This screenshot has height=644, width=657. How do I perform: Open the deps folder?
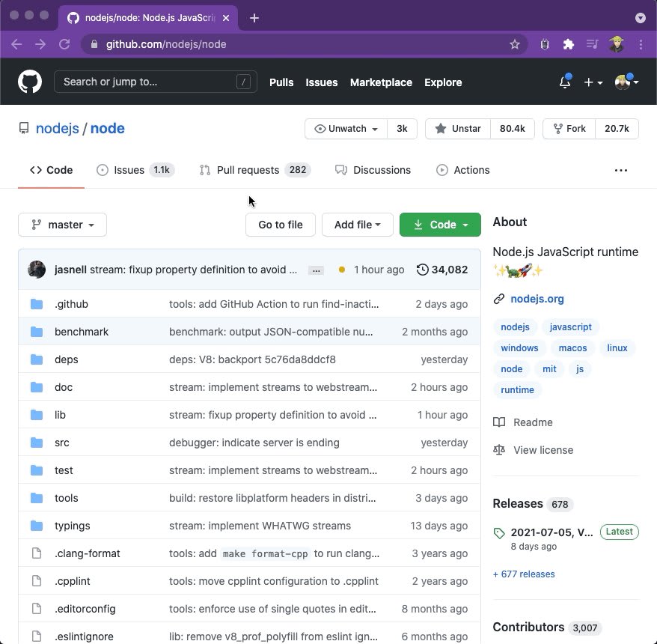(66, 359)
